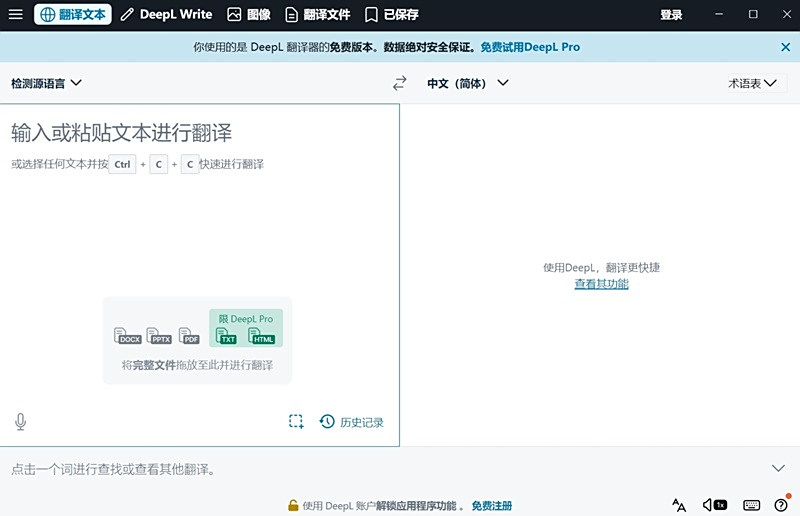Click the Ctrl key hint
This screenshot has height=516, width=800.
[122, 164]
